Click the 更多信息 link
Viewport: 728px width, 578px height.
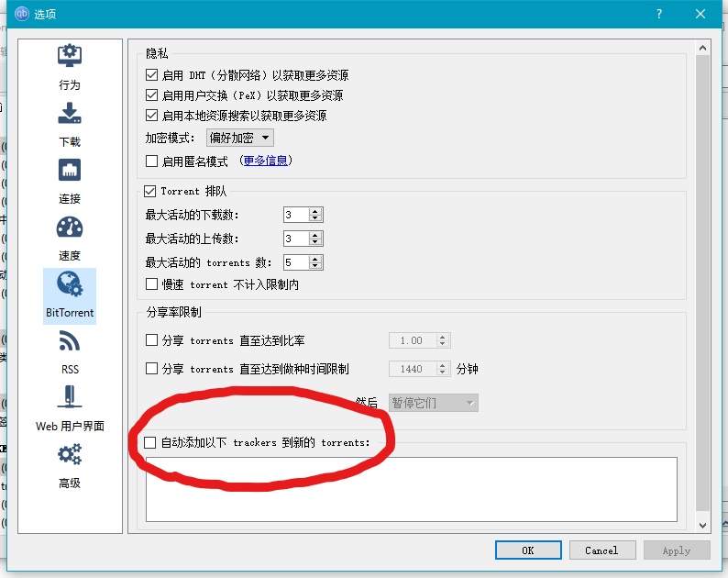(x=266, y=161)
